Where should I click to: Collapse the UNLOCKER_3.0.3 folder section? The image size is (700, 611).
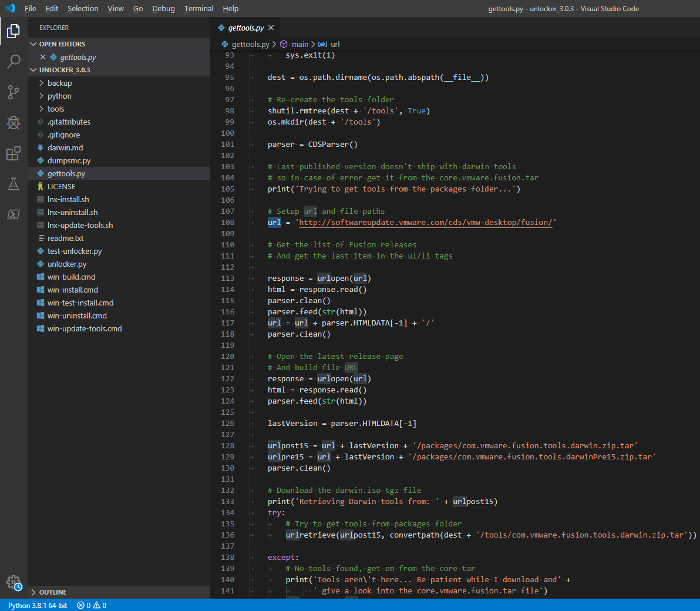[x=33, y=70]
